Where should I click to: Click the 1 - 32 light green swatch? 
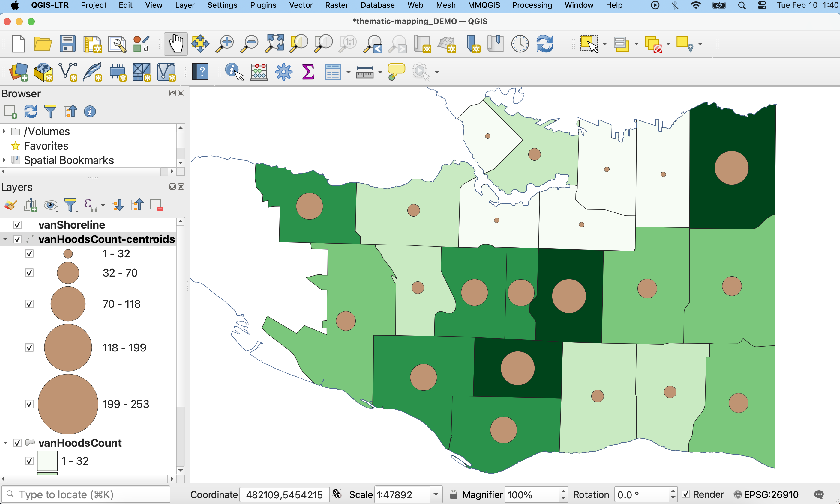click(47, 461)
